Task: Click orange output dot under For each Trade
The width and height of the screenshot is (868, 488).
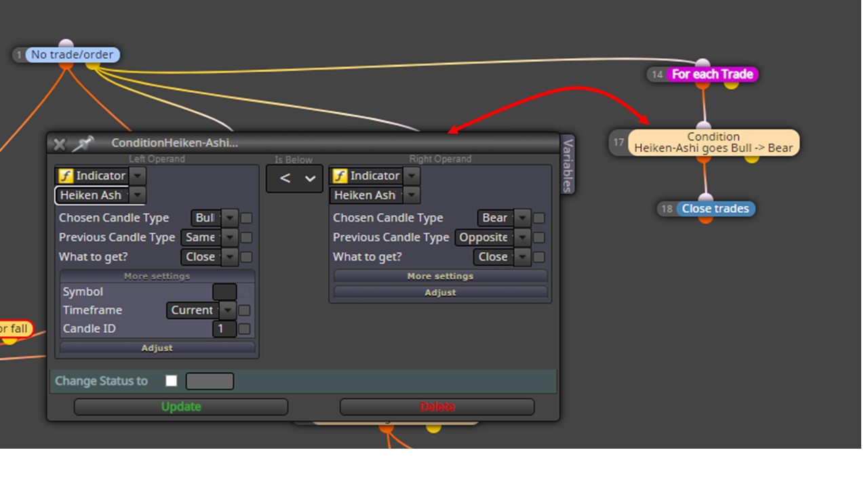Action: [703, 85]
